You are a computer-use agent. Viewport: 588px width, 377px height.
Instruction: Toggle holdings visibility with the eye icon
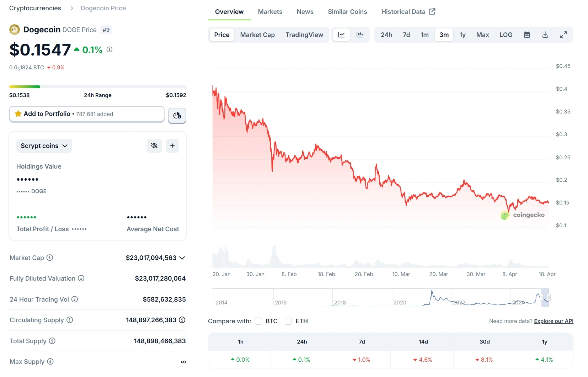pos(154,145)
